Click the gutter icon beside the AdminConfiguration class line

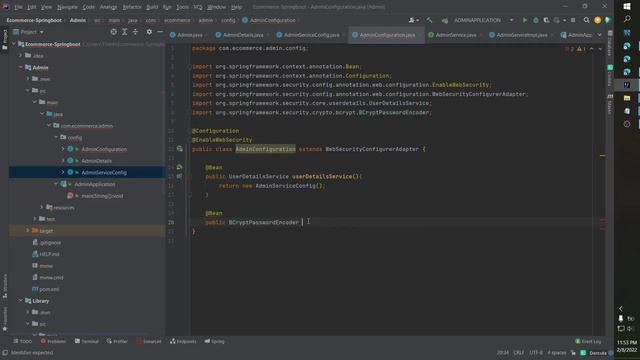coord(180,149)
